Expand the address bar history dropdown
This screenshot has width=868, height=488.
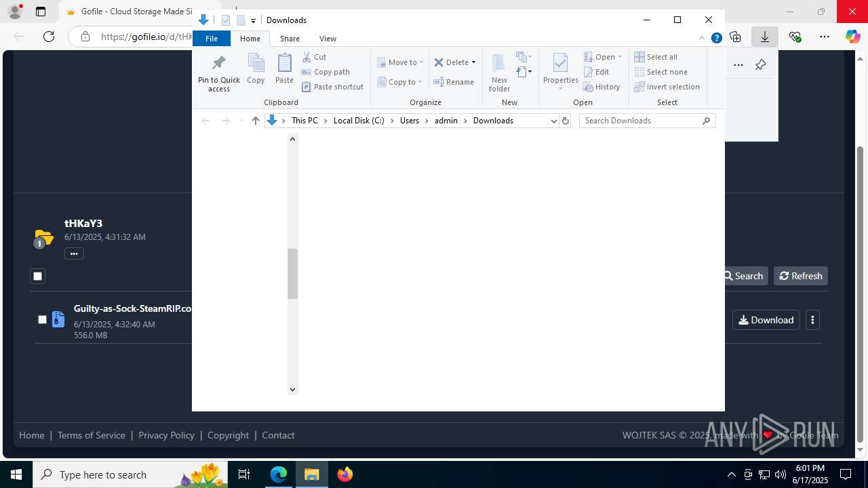point(554,121)
